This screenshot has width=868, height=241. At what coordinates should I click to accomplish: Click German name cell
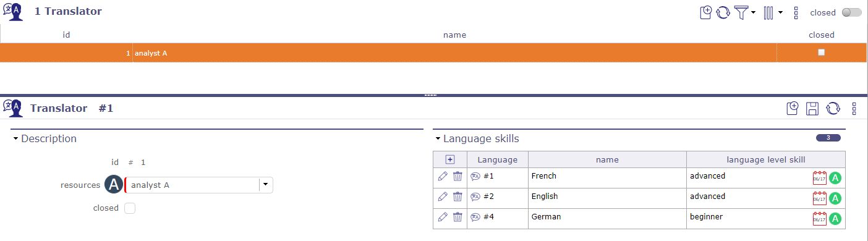click(x=607, y=219)
